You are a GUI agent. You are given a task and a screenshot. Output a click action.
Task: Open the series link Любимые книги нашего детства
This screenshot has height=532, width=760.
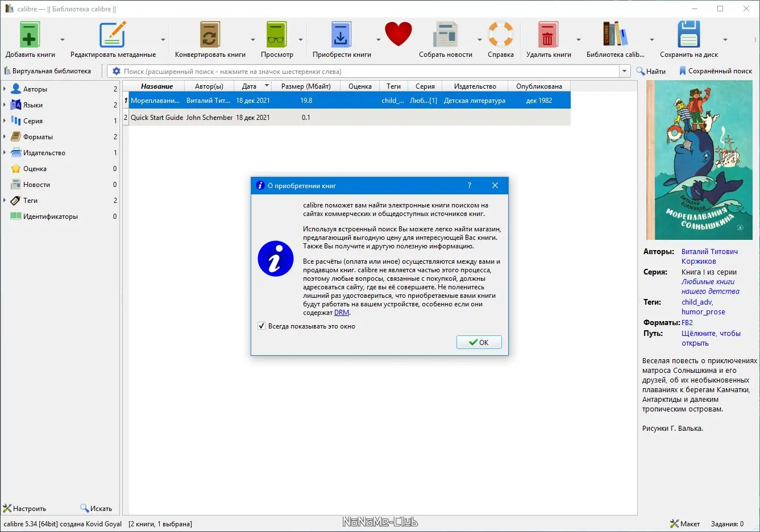click(x=711, y=286)
